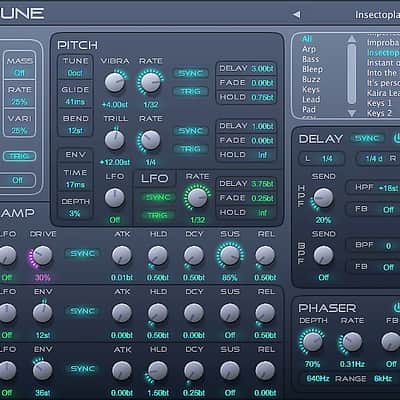This screenshot has width=400, height=400.
Task: Click the LFO FADE 0.25bt value
Action: pos(262,198)
